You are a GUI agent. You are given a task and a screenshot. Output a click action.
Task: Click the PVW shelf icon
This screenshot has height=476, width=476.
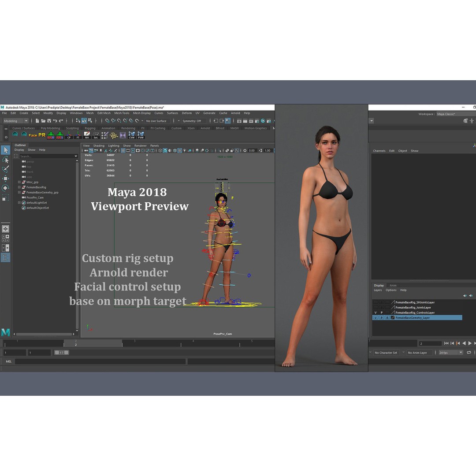coord(141,135)
